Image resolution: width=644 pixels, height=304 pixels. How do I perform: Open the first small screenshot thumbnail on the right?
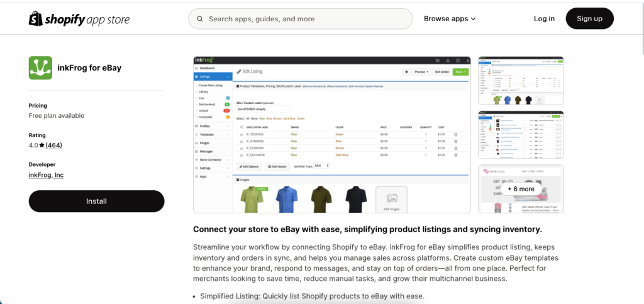pos(521,81)
